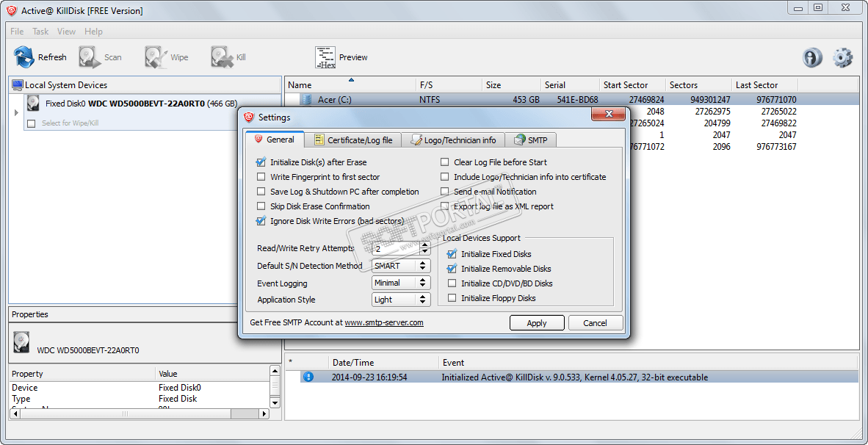Open Default S/N Detection Method dropdown
Screen dimensions: 868x445
[401, 266]
